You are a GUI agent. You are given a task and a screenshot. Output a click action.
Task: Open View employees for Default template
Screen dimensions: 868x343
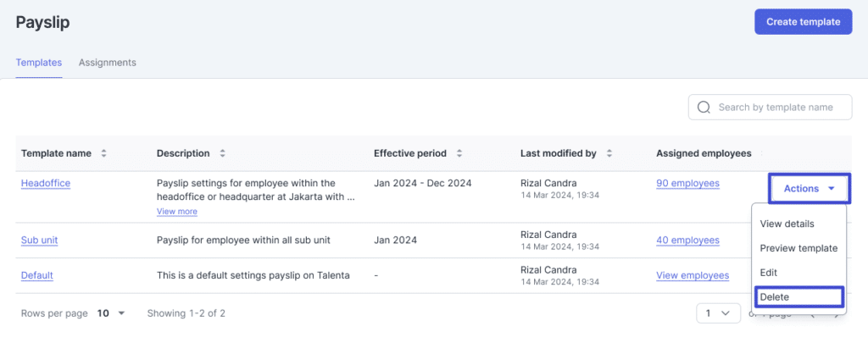692,275
